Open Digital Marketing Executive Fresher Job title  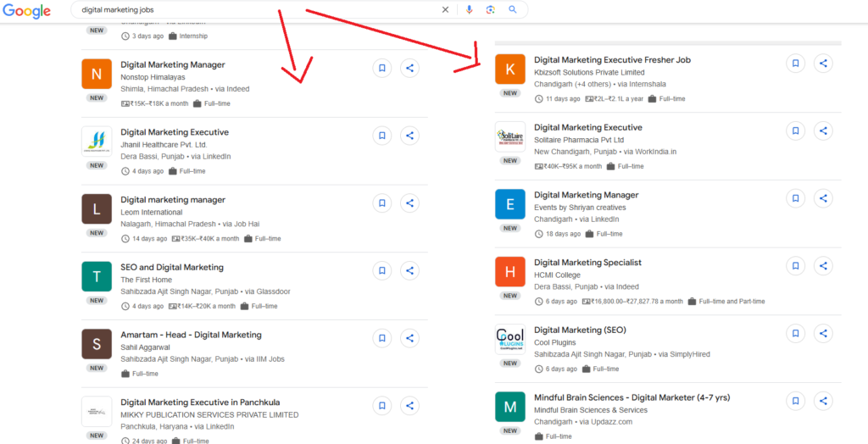(x=612, y=60)
